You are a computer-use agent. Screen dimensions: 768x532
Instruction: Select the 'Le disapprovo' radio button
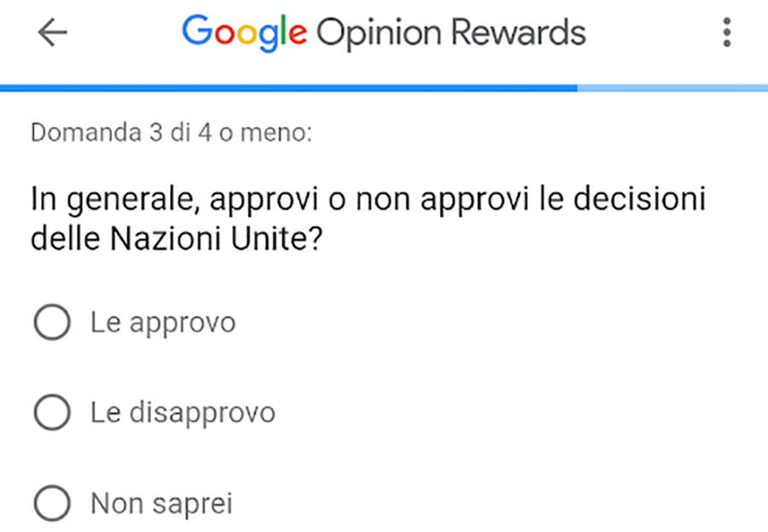tap(52, 412)
